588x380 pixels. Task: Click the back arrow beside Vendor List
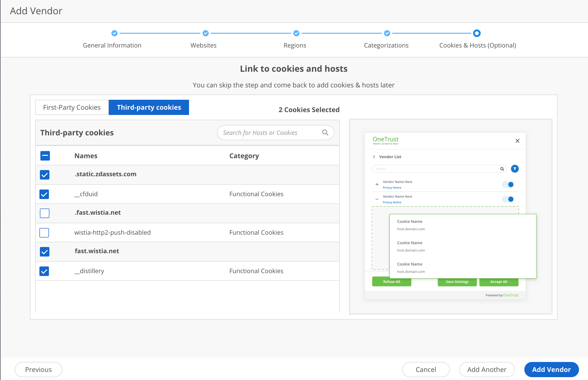click(x=374, y=157)
